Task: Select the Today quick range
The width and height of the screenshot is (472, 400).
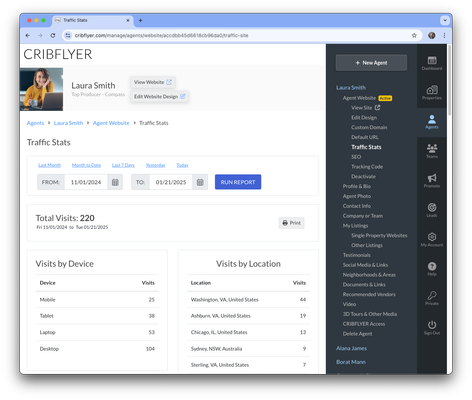Action: pyautogui.click(x=182, y=165)
